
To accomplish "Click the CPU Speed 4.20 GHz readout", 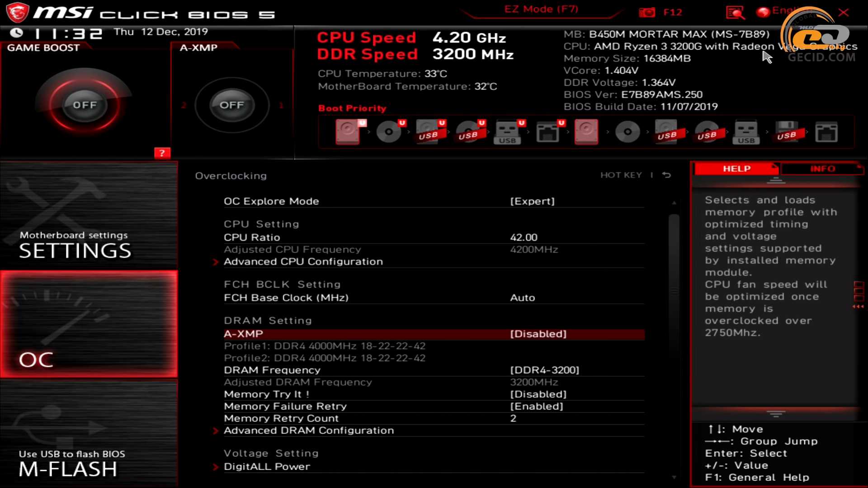I will (411, 38).
